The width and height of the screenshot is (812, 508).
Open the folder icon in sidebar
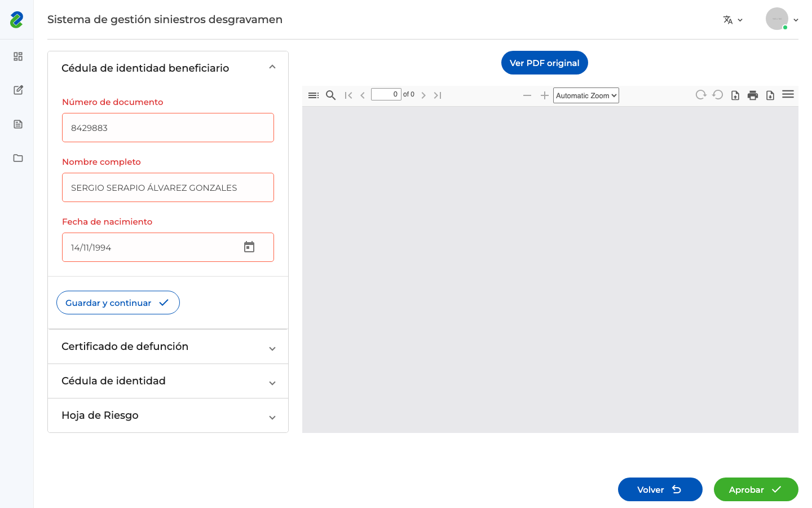point(18,158)
